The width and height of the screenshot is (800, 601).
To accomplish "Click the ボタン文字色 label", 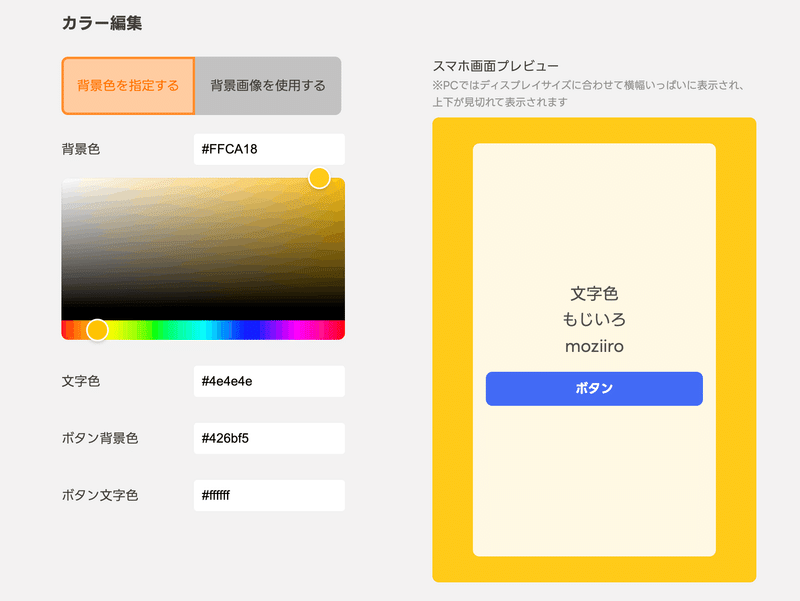I will tap(100, 495).
